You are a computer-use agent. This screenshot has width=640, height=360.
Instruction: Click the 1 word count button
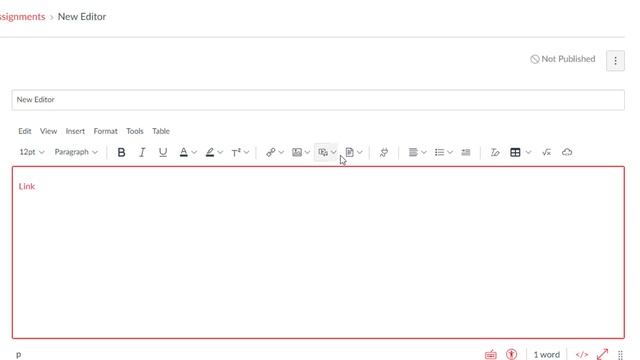click(x=547, y=355)
